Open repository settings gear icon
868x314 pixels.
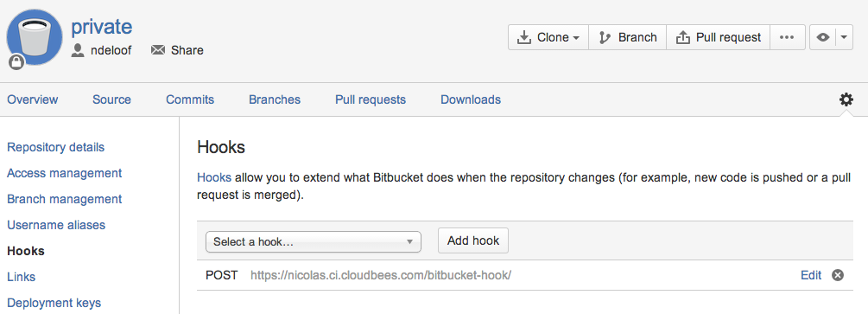846,99
